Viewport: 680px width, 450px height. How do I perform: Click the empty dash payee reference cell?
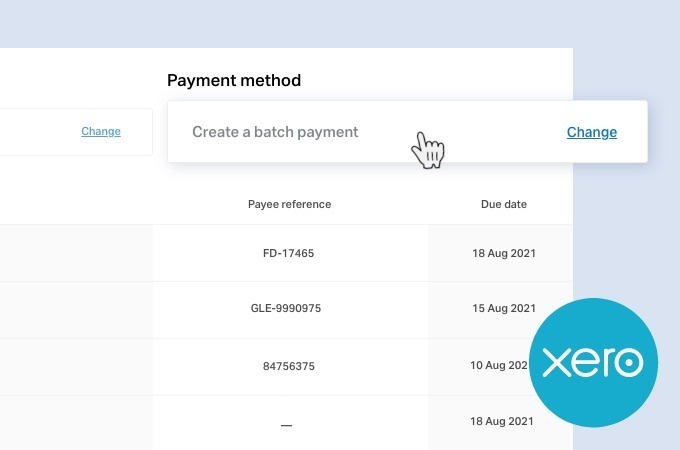[x=286, y=425]
